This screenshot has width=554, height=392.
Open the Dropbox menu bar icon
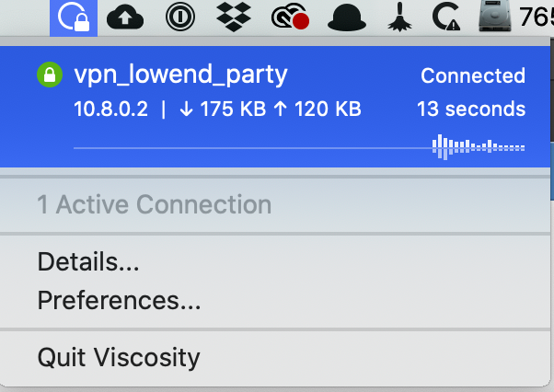click(234, 17)
